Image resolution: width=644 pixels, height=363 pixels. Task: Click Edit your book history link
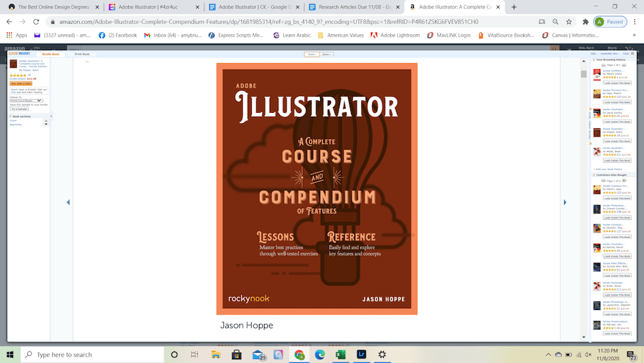coord(609,169)
